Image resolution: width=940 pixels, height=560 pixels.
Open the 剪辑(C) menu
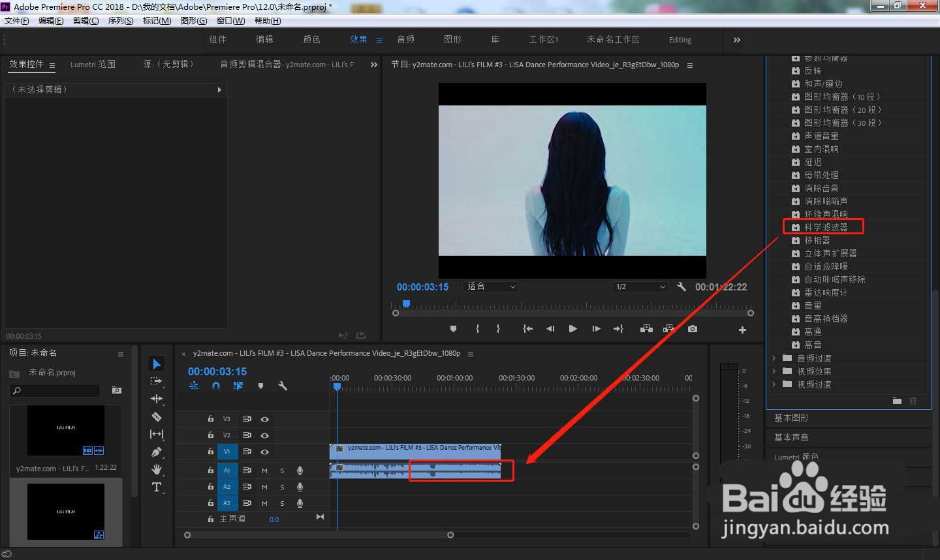click(x=86, y=21)
